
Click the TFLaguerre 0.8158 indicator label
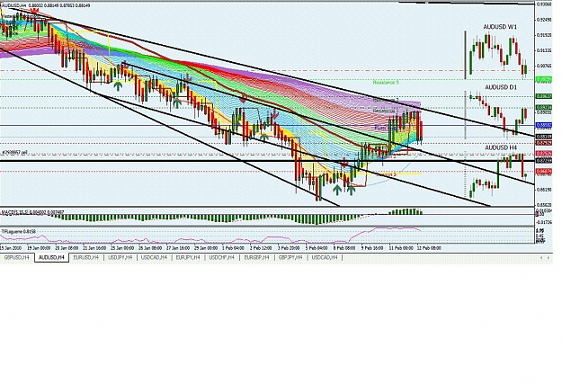(x=18, y=232)
